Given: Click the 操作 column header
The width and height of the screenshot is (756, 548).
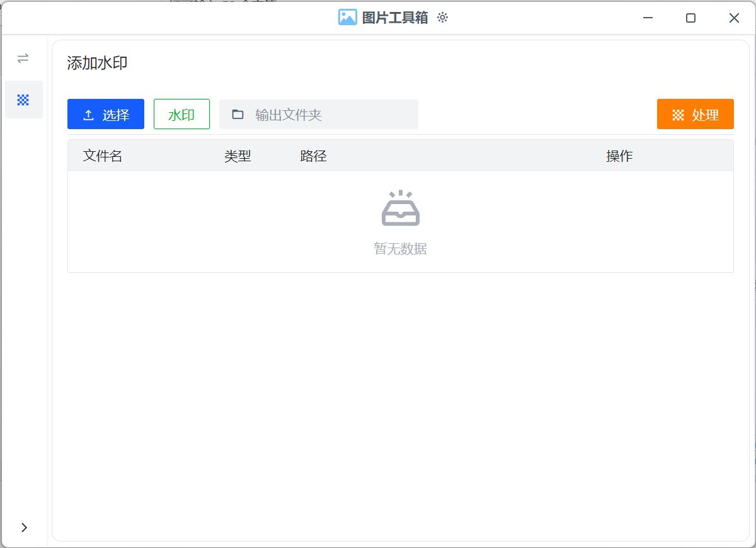Looking at the screenshot, I should click(x=619, y=156).
